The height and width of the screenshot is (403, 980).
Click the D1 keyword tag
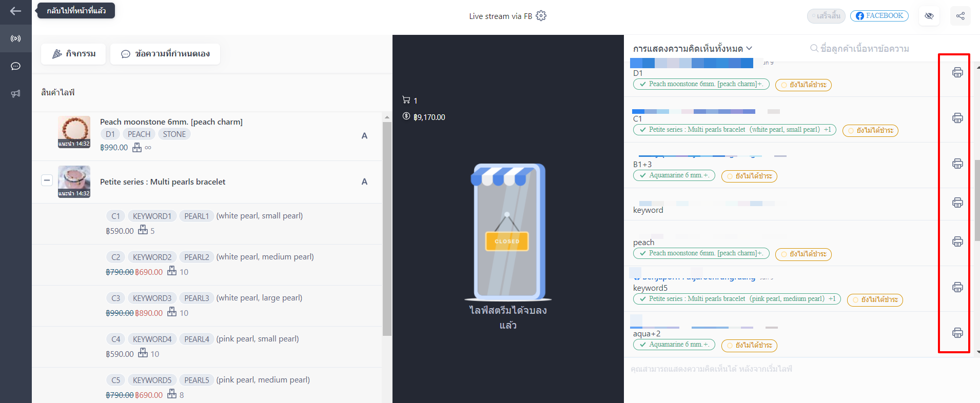point(110,134)
